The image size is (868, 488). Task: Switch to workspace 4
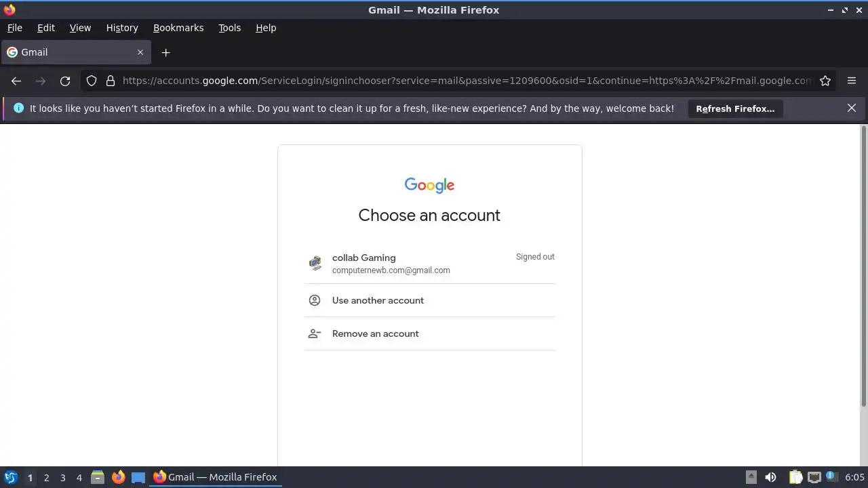[x=79, y=477]
